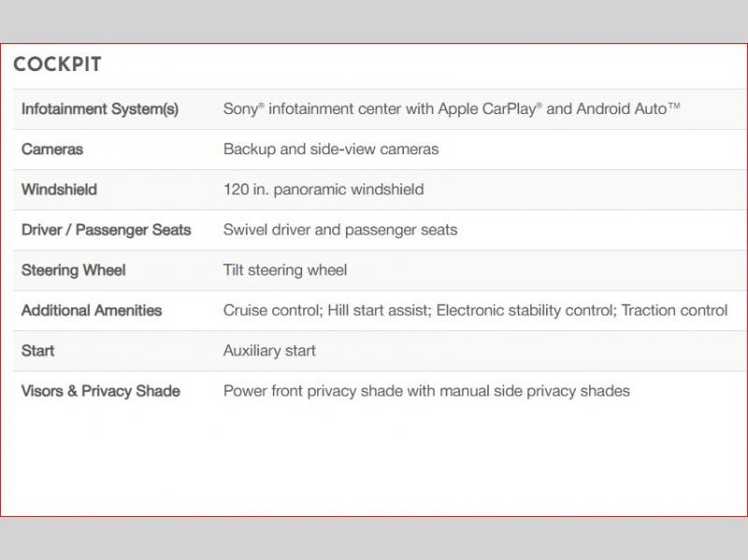Click Electronic stability control text
Screen dimensions: 748x560
[x=524, y=310]
